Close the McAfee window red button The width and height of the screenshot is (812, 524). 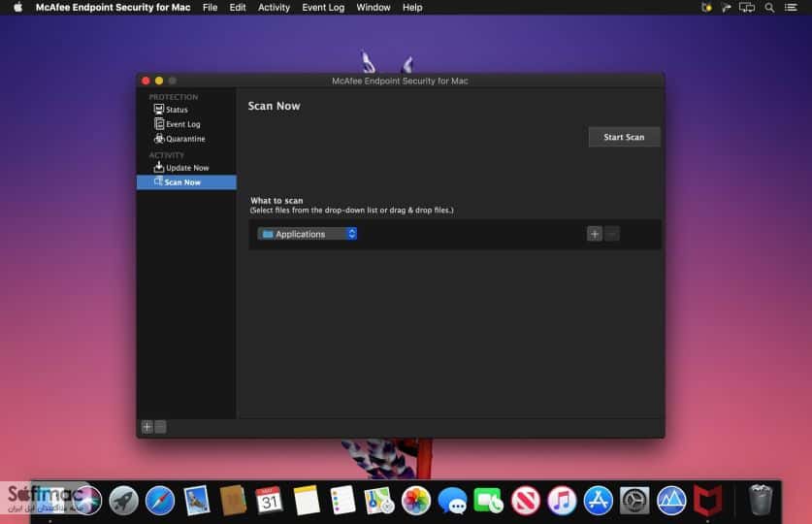(146, 81)
